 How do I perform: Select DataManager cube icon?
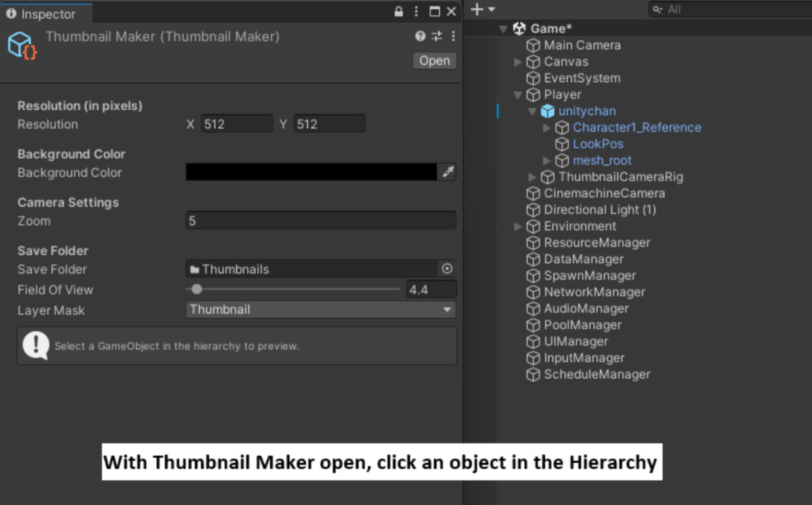click(x=533, y=260)
